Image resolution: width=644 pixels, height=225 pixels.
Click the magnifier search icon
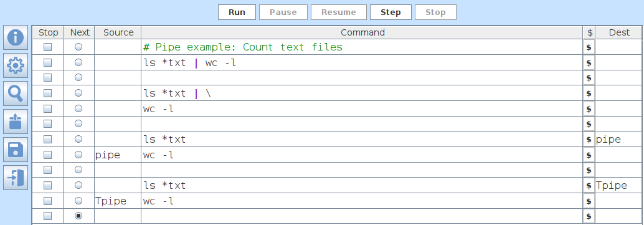(16, 93)
